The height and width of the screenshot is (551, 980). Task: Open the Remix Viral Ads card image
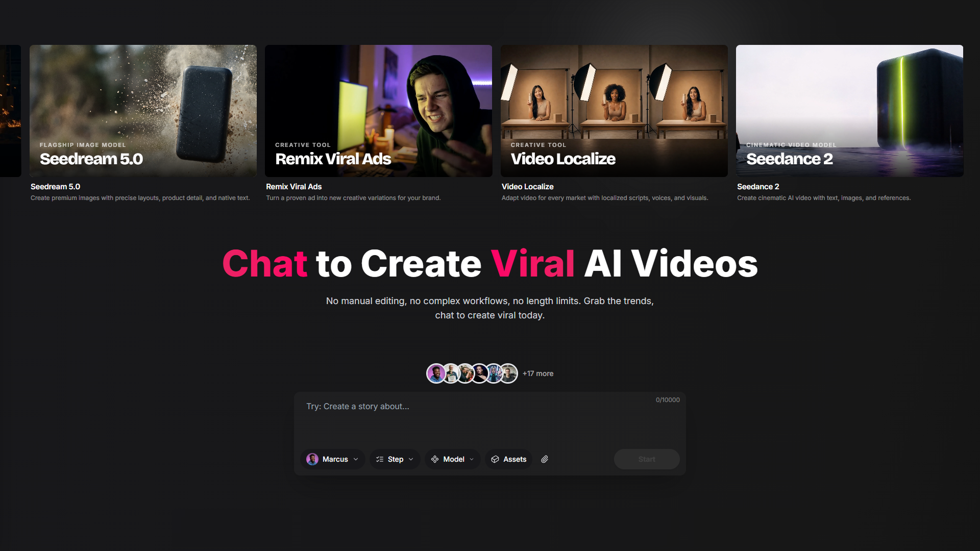pos(378,111)
